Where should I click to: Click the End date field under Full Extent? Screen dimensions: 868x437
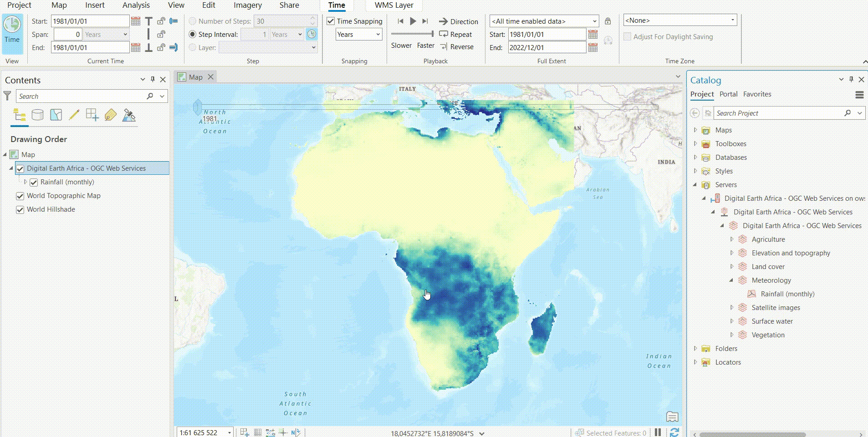point(546,47)
